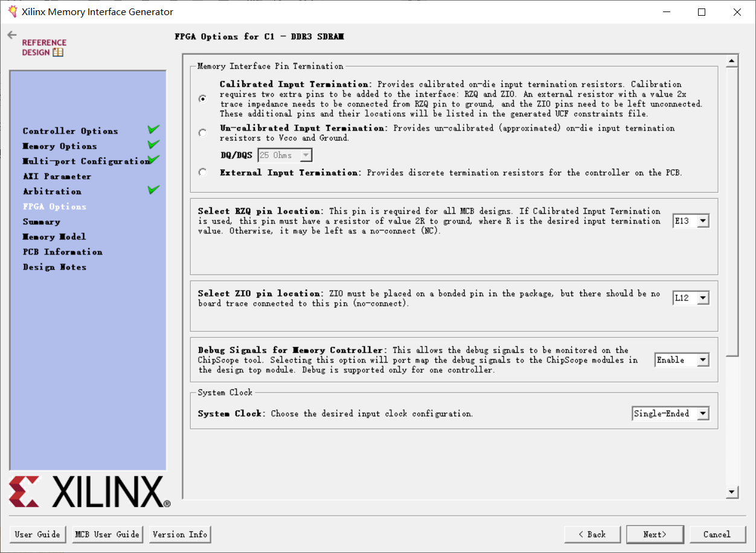The image size is (756, 553).
Task: Open the System Clock Single-Ended dropdown
Action: [x=670, y=414]
